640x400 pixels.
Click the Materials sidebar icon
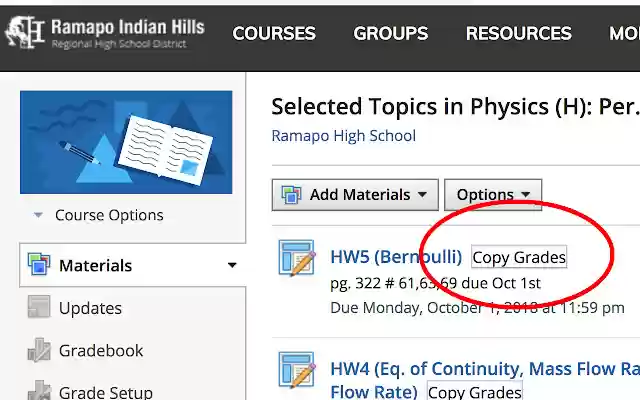[39, 264]
